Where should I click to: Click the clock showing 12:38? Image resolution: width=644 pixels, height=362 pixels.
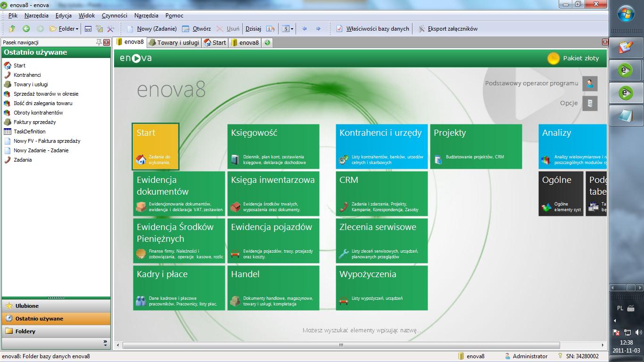[x=627, y=343]
